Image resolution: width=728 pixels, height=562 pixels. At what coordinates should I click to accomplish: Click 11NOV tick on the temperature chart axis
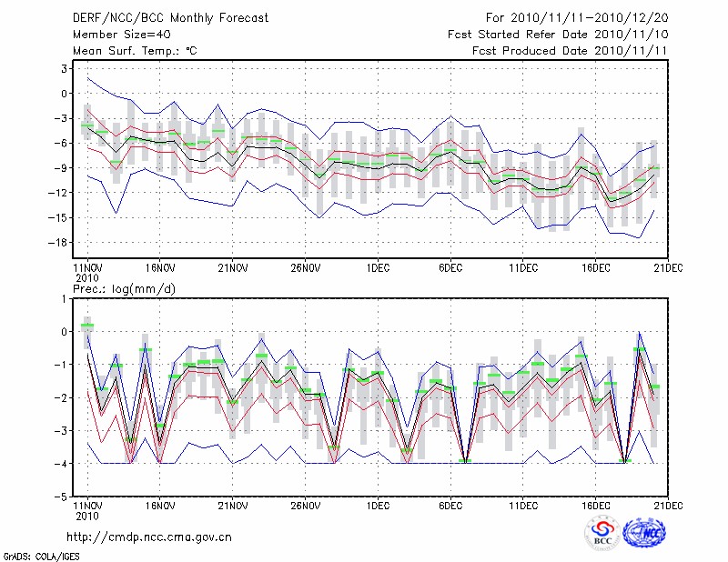tap(86, 268)
